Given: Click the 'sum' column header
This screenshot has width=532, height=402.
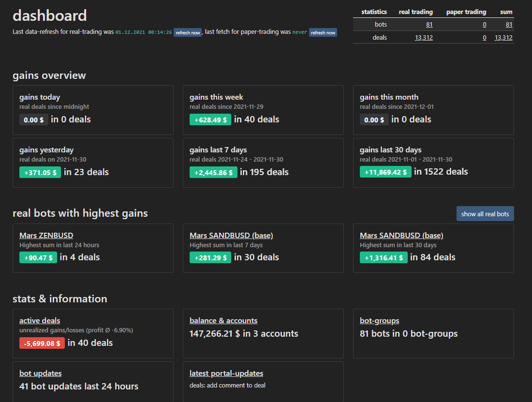Looking at the screenshot, I should tap(506, 12).
